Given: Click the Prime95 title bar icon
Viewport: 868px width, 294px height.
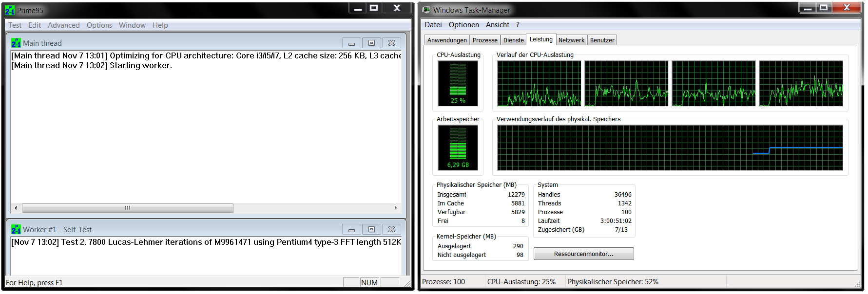Looking at the screenshot, I should coord(10,10).
